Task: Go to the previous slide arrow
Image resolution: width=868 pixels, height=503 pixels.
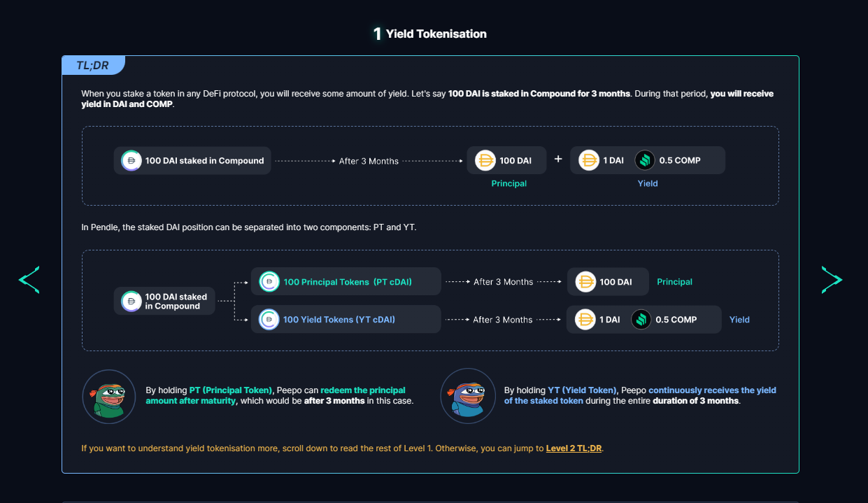Action: coord(29,280)
